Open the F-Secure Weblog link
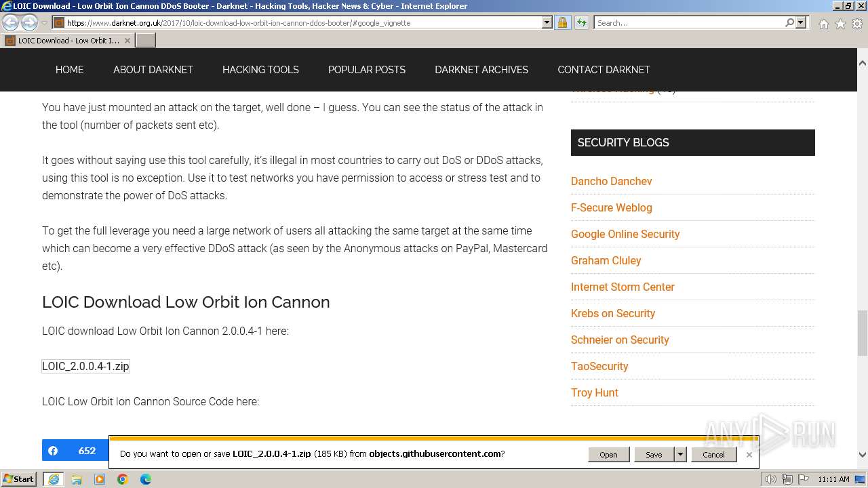Image resolution: width=868 pixels, height=488 pixels. click(x=612, y=207)
